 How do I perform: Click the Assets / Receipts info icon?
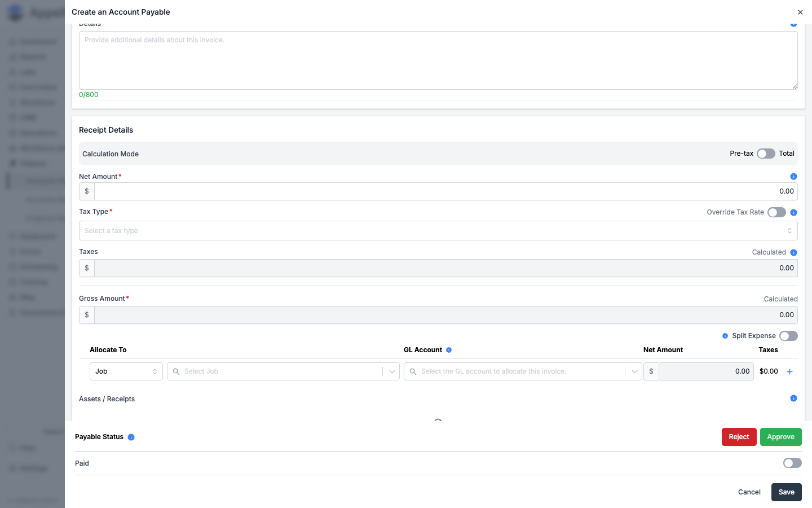pos(793,398)
